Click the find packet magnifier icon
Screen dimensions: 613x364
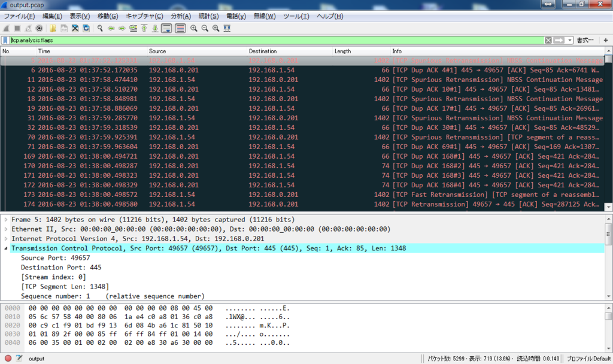pyautogui.click(x=100, y=28)
